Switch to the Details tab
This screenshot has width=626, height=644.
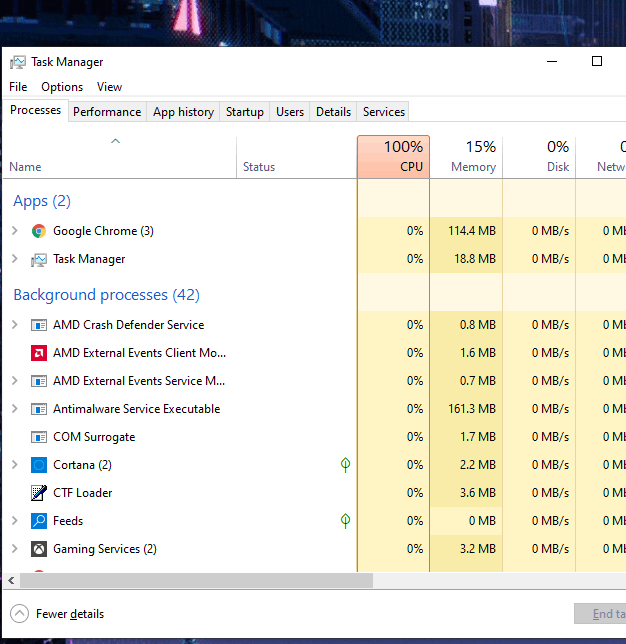click(x=333, y=112)
